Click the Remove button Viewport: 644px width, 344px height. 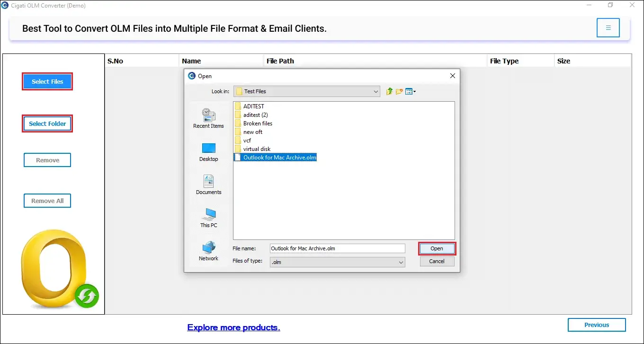[47, 160]
